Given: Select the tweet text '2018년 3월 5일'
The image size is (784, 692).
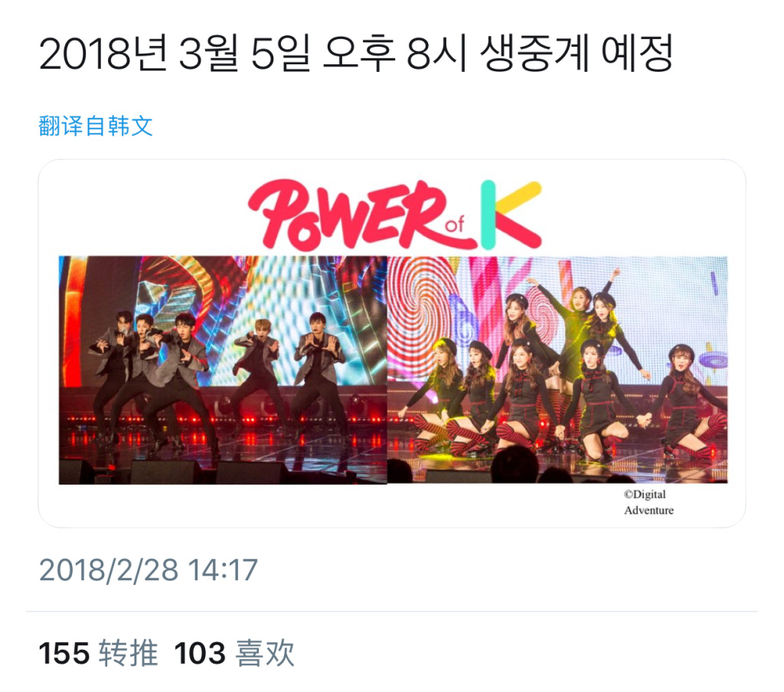Looking at the screenshot, I should coord(175,53).
